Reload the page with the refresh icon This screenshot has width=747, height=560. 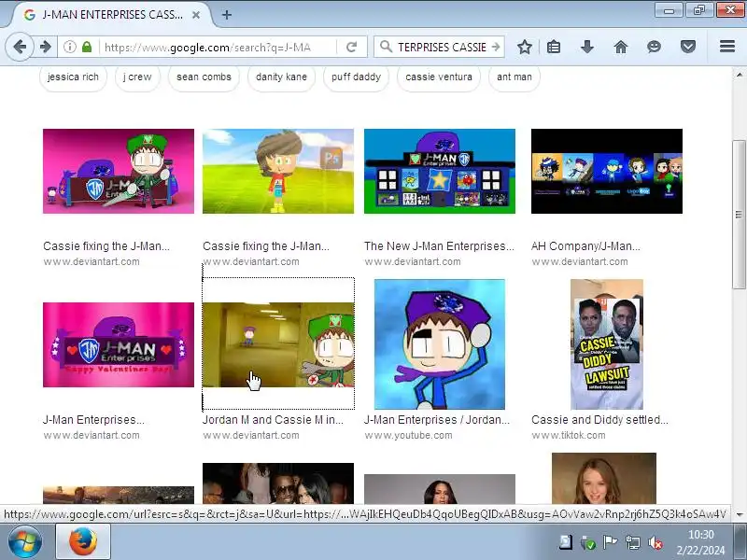(352, 47)
